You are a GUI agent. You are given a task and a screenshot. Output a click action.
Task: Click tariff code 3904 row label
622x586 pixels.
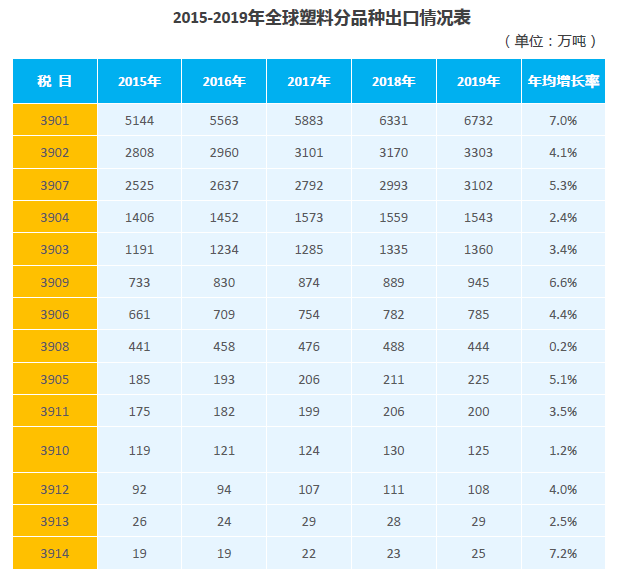pyautogui.click(x=55, y=217)
